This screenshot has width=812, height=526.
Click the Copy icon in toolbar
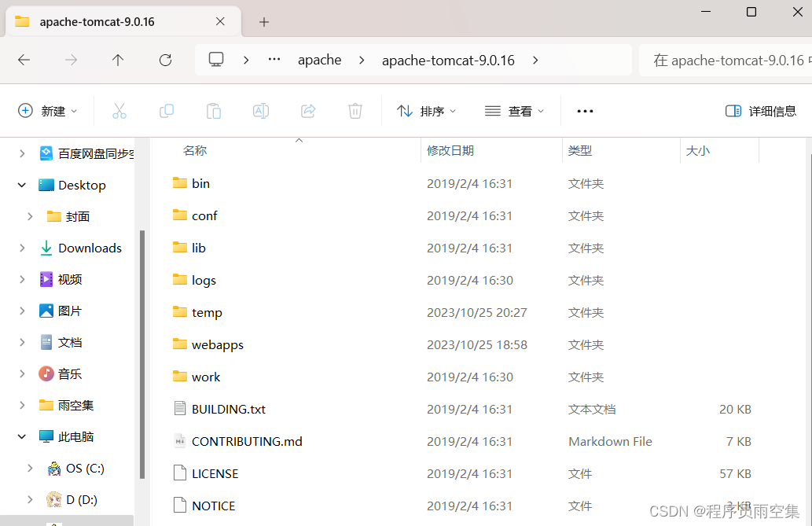[x=166, y=111]
